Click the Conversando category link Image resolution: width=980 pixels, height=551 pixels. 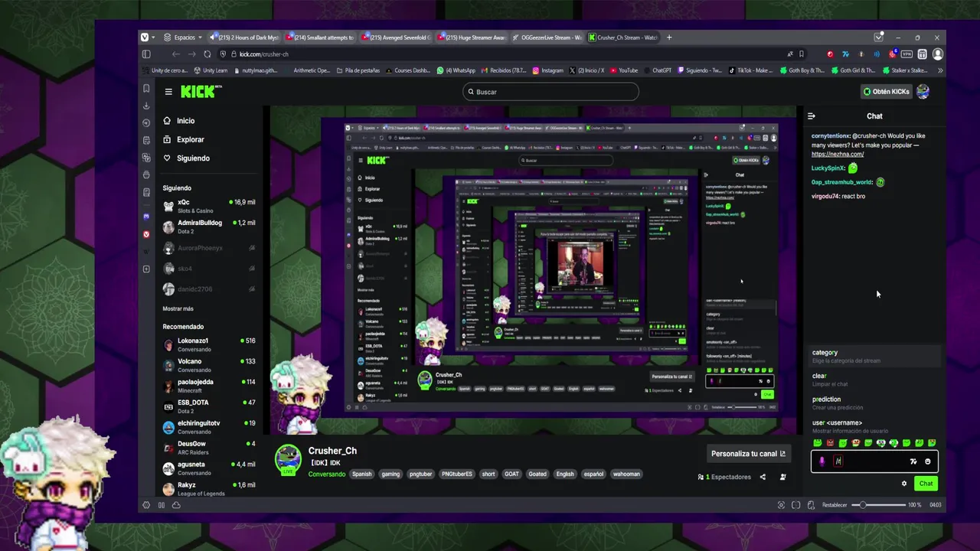pyautogui.click(x=327, y=474)
